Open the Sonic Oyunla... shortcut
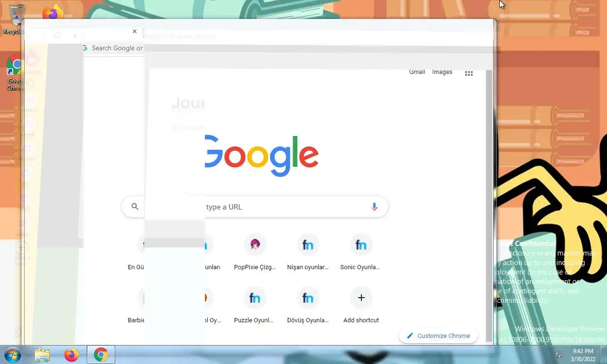Image resolution: width=607 pixels, height=364 pixels. pos(361,253)
